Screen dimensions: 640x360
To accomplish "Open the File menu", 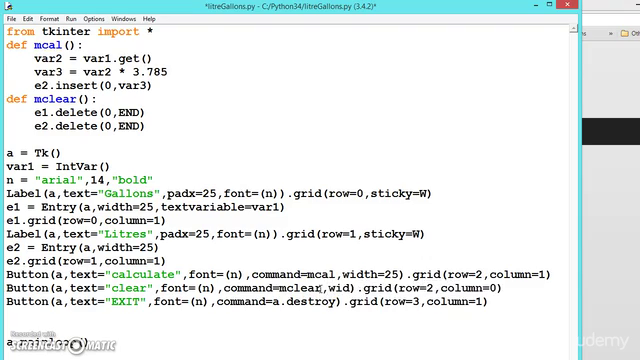I will coord(11,19).
